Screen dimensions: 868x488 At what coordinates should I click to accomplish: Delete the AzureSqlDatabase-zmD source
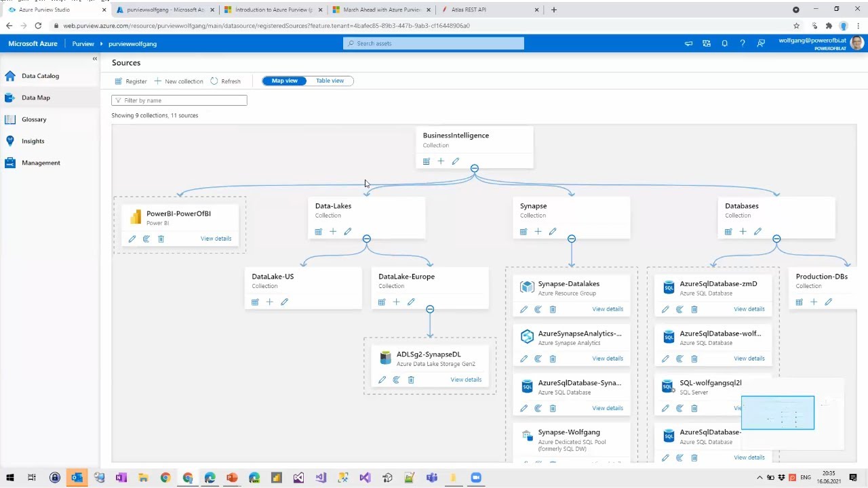click(694, 309)
